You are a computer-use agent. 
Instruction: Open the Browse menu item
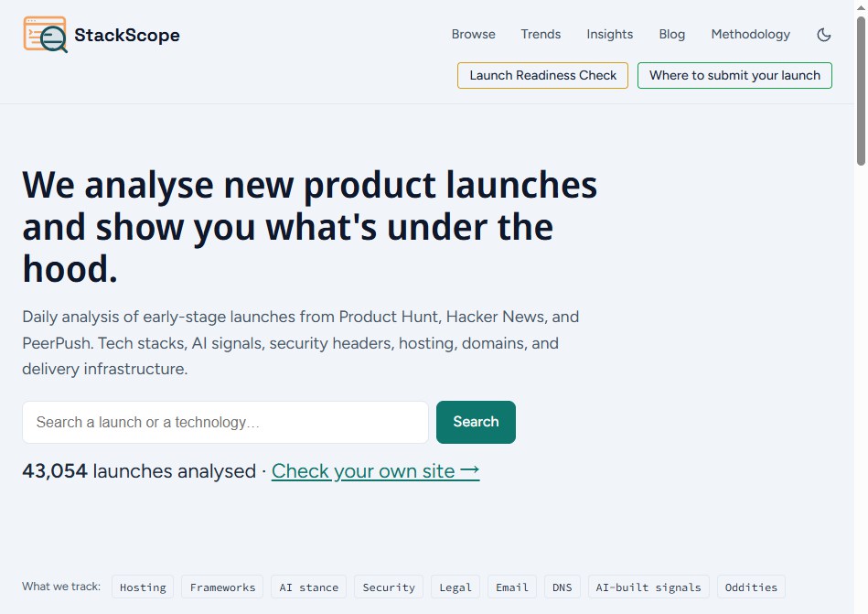tap(473, 35)
